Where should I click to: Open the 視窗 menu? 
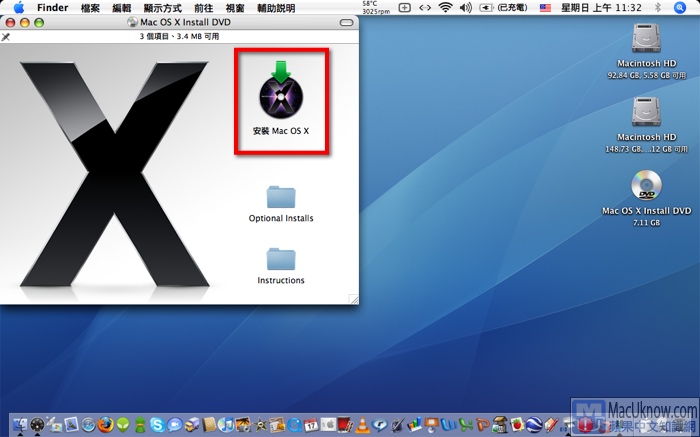pos(235,8)
